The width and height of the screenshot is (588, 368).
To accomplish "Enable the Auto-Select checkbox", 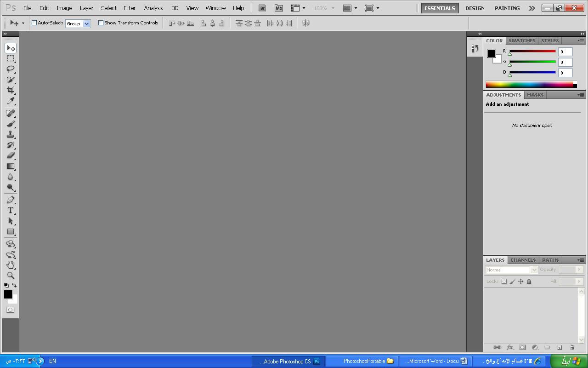I will [x=34, y=23].
